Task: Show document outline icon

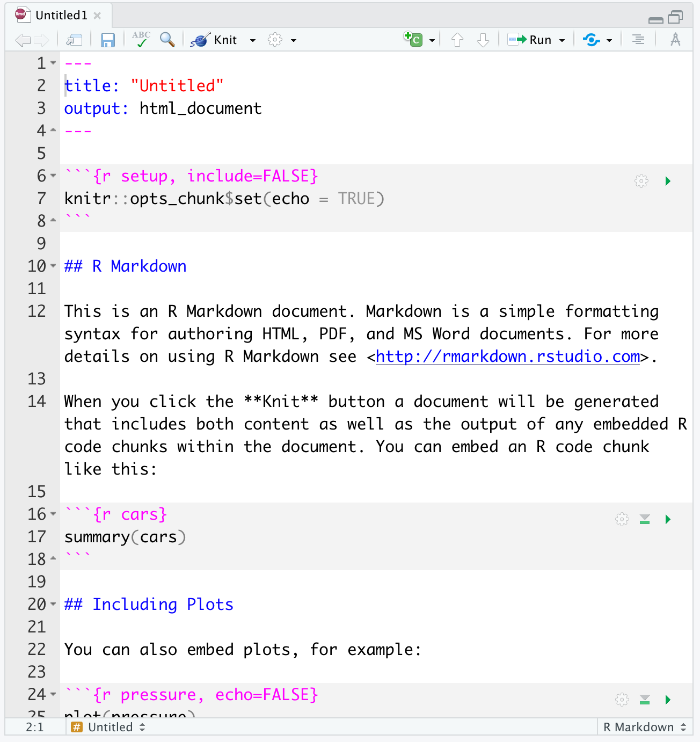Action: (638, 40)
